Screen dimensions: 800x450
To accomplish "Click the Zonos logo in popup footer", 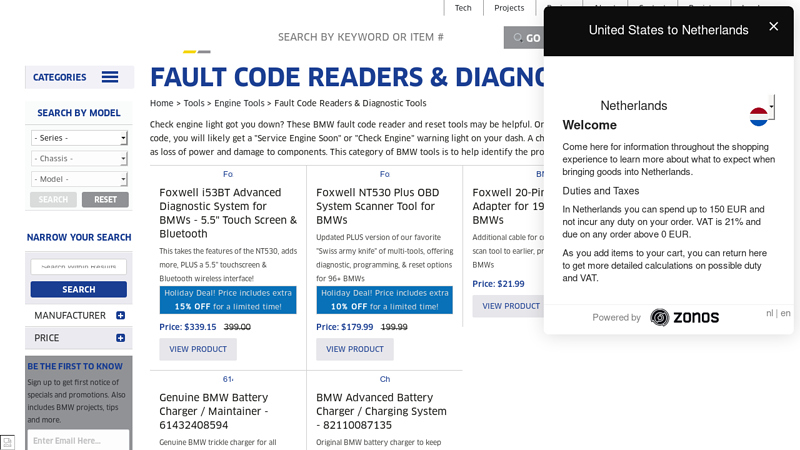I will tap(684, 317).
